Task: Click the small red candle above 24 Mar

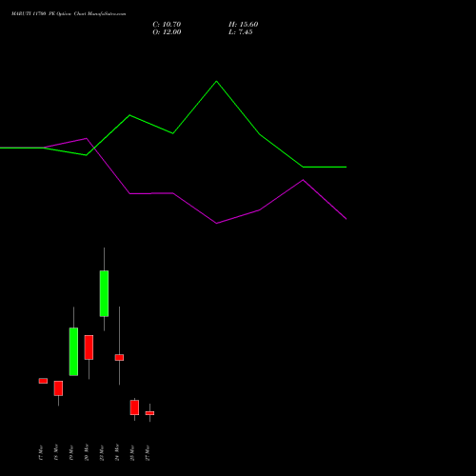Action: pos(119,357)
